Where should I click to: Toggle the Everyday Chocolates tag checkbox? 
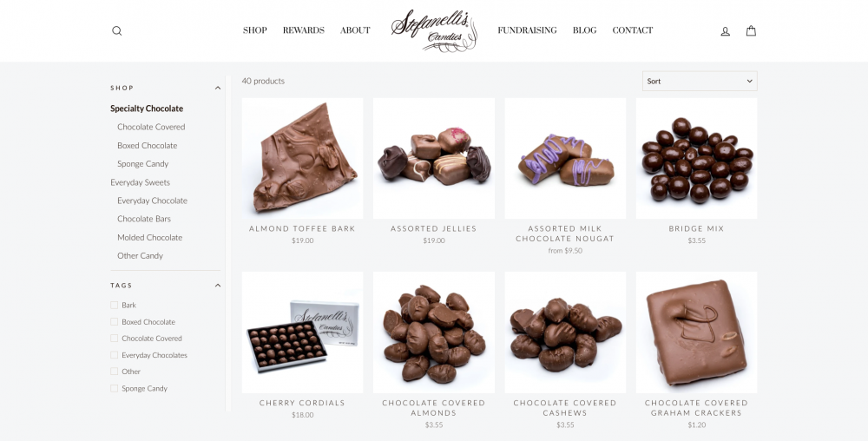click(x=114, y=355)
